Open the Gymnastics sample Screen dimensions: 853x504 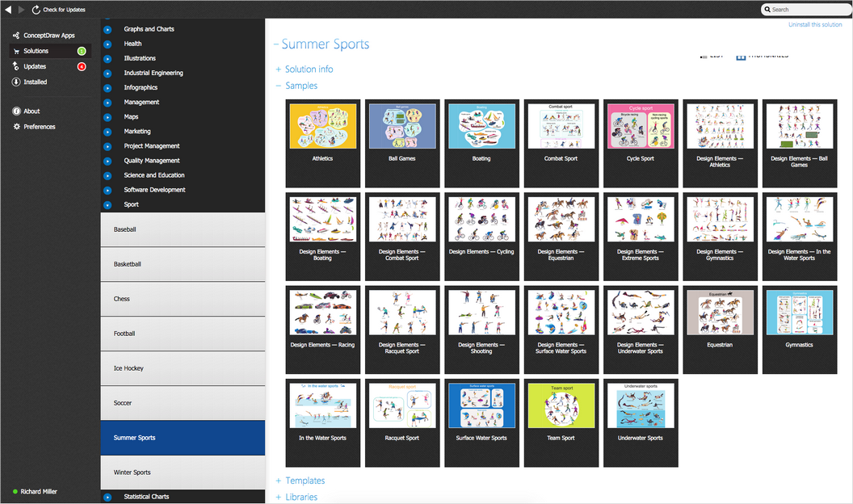pos(799,330)
